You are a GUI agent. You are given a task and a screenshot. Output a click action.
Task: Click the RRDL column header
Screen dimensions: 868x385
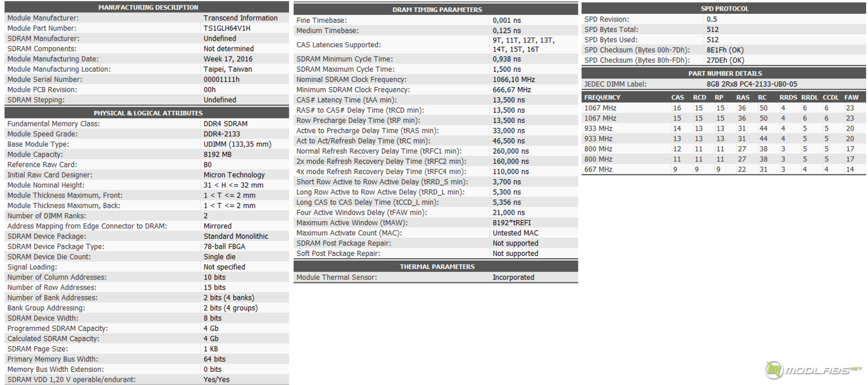point(810,98)
